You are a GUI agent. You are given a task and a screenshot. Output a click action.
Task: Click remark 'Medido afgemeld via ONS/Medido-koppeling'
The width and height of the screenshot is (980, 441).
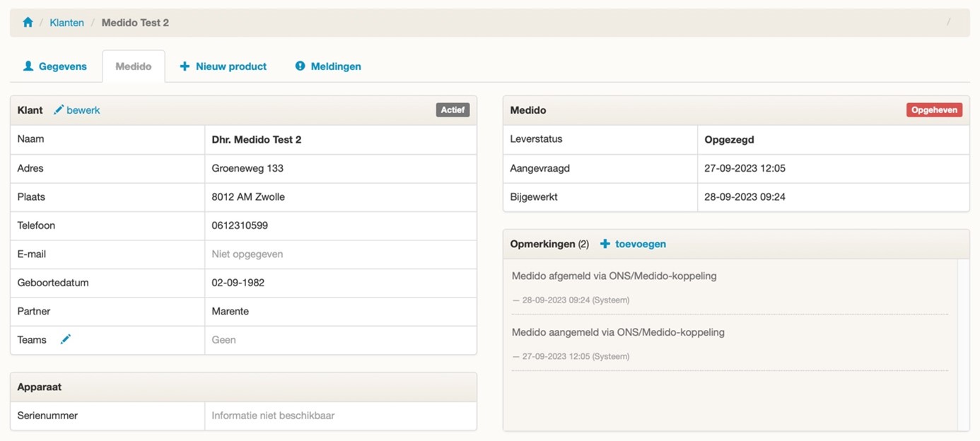click(614, 276)
